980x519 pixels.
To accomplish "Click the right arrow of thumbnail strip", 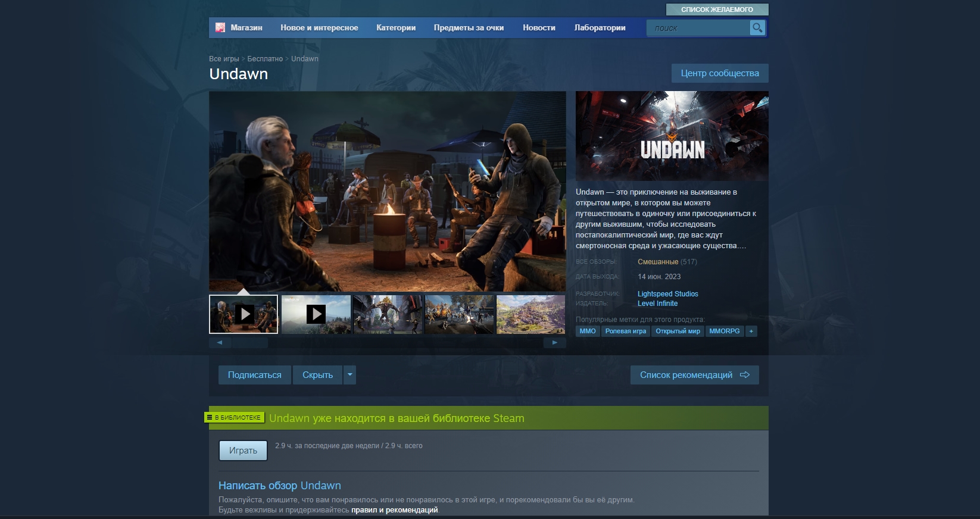I will pyautogui.click(x=555, y=343).
